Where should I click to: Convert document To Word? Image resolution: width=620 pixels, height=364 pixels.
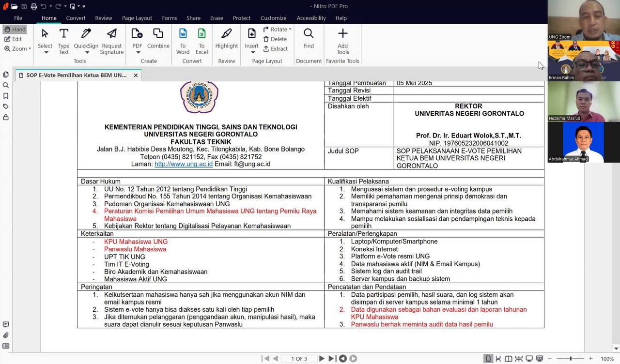tap(183, 41)
